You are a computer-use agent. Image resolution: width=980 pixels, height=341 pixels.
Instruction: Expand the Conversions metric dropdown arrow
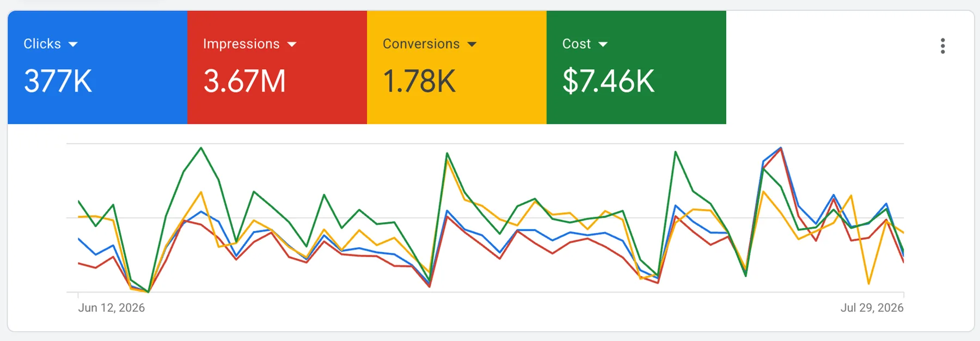coord(472,45)
